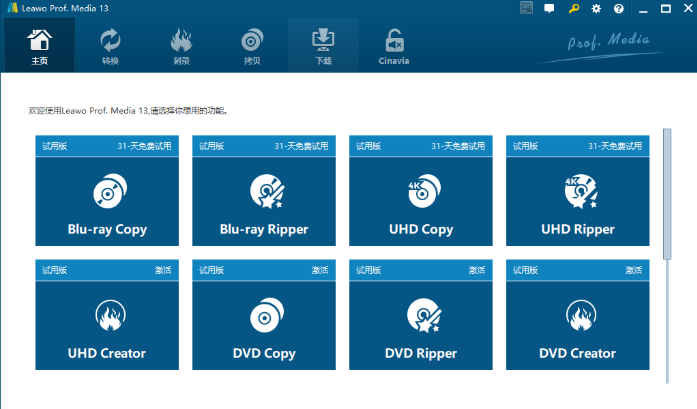This screenshot has height=409, width=697.
Task: Click 31-天免费试用 on the UHD Copy card
Action: coord(458,146)
